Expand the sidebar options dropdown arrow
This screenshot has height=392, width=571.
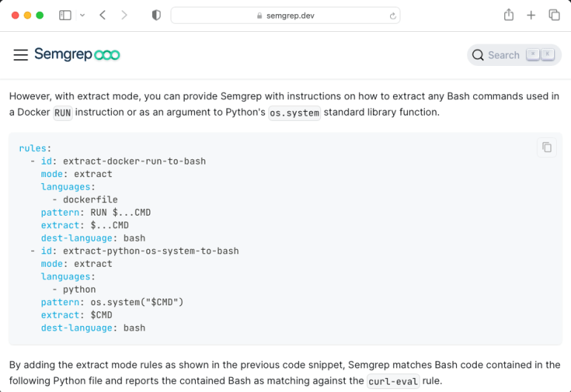tap(82, 15)
